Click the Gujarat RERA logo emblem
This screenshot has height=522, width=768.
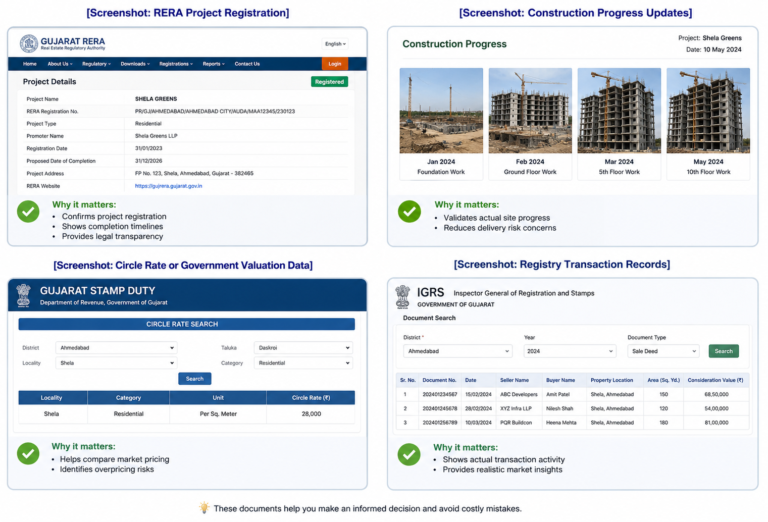(29, 44)
